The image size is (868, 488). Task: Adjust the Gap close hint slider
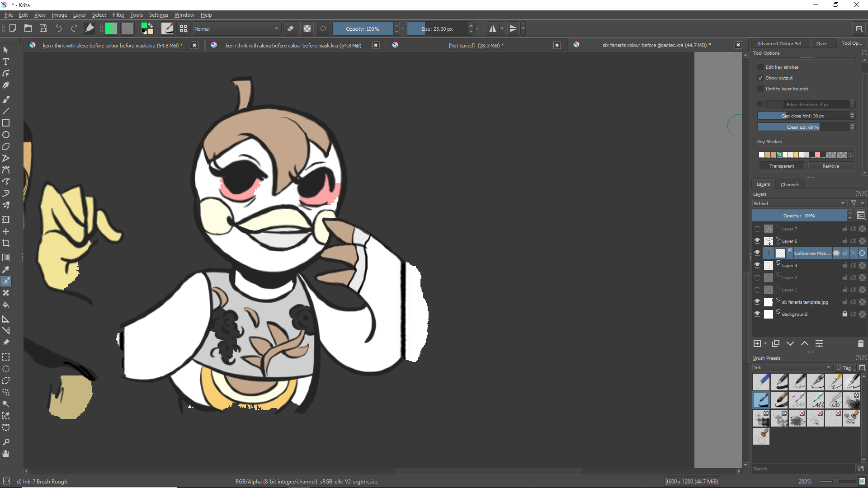point(803,116)
